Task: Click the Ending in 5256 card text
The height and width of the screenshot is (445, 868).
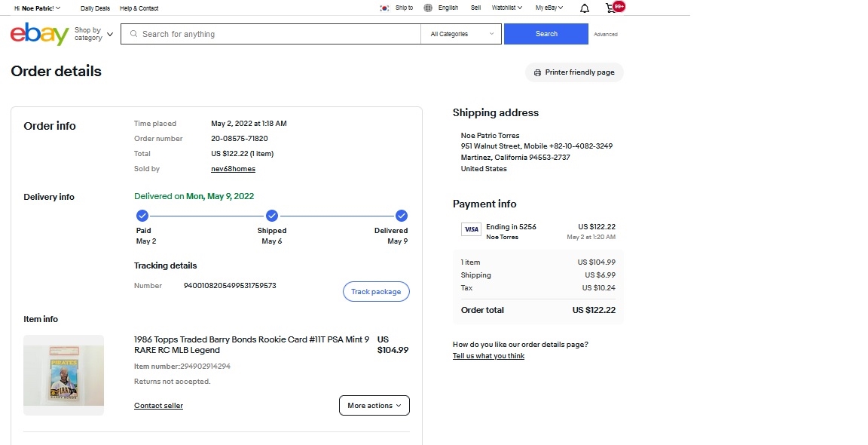Action: click(511, 227)
